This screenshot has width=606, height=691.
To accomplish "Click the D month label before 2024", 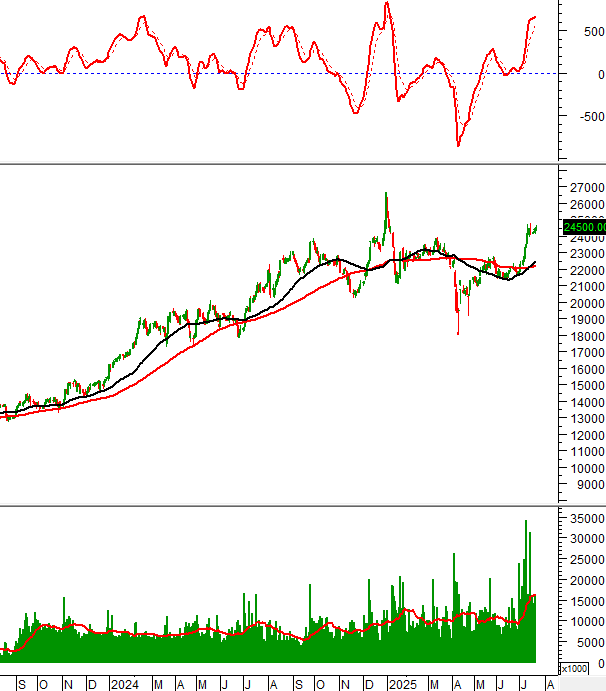I will 92,684.
